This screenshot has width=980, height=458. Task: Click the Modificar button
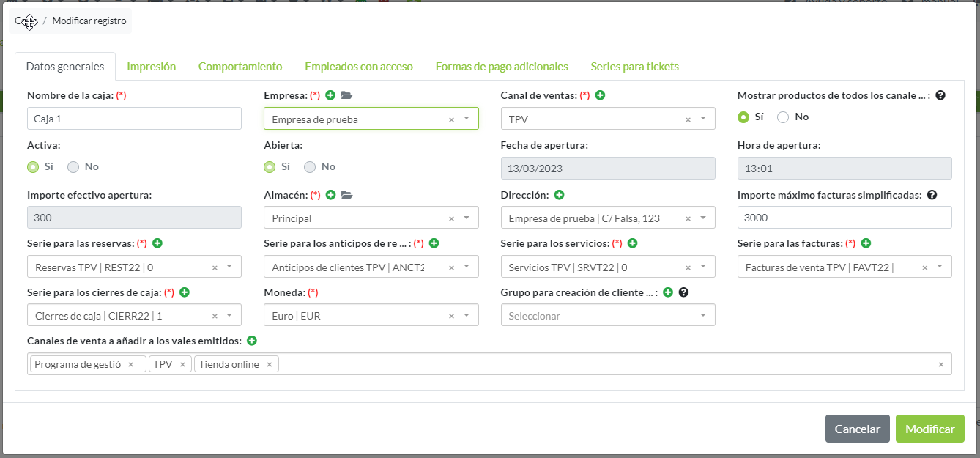(929, 429)
